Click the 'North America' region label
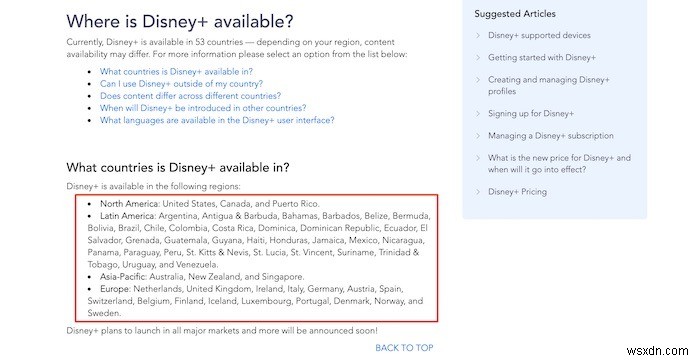This screenshot has height=361, width=700. pos(129,204)
